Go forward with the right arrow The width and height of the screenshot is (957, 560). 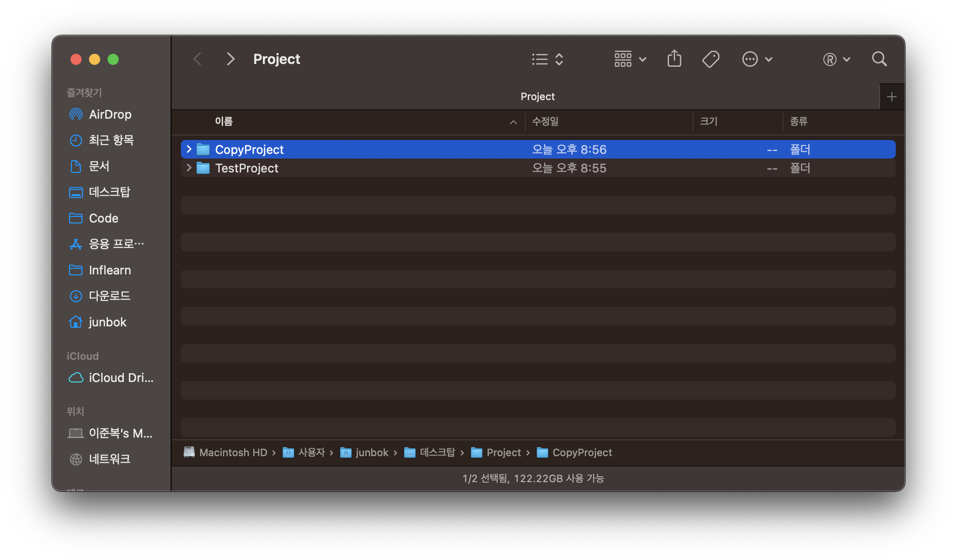(230, 59)
